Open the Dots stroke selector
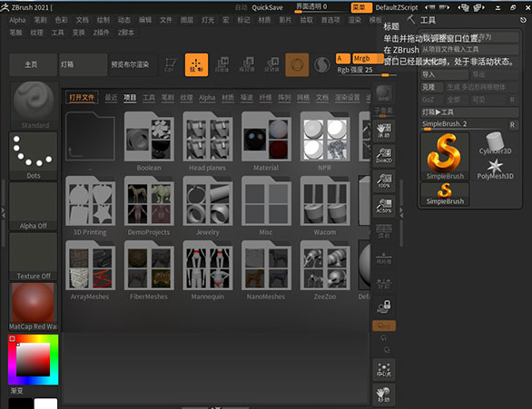This screenshot has width=532, height=409. coord(33,156)
